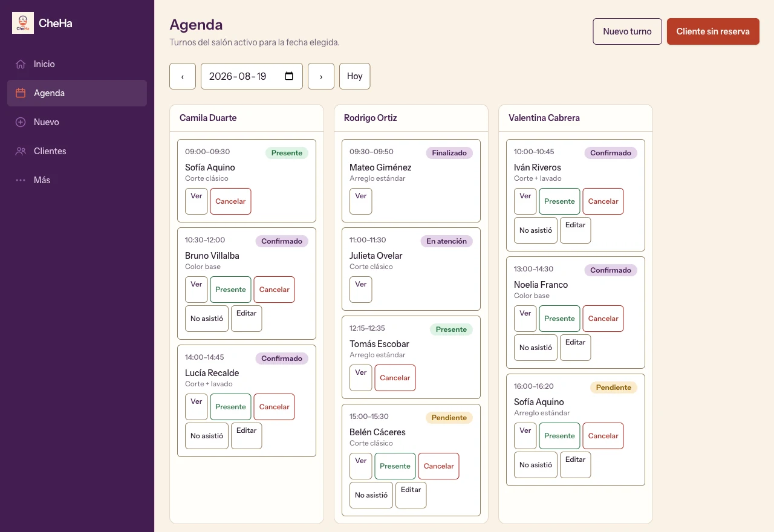Cancel Tomás Escobar's appointment
Image resolution: width=774 pixels, height=532 pixels.
(x=395, y=378)
